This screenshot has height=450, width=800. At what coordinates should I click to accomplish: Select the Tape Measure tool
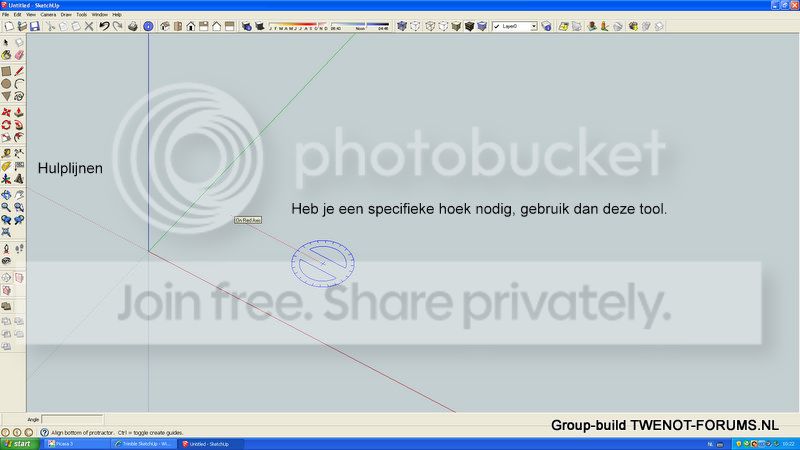(x=6, y=154)
